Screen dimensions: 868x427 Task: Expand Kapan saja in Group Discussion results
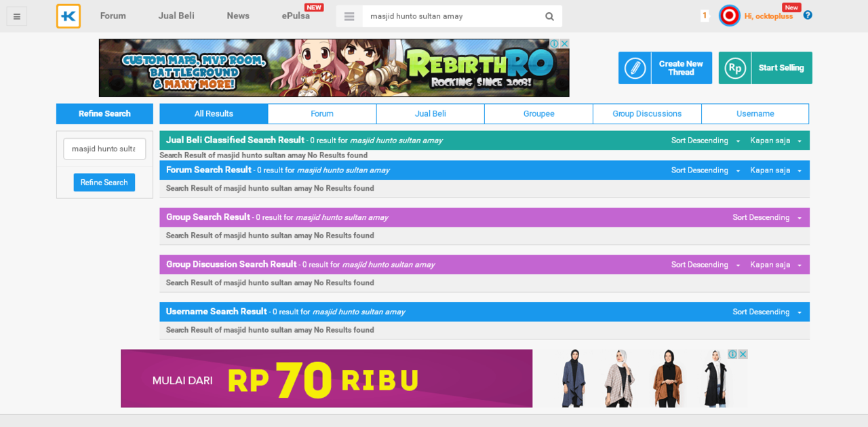tap(776, 265)
